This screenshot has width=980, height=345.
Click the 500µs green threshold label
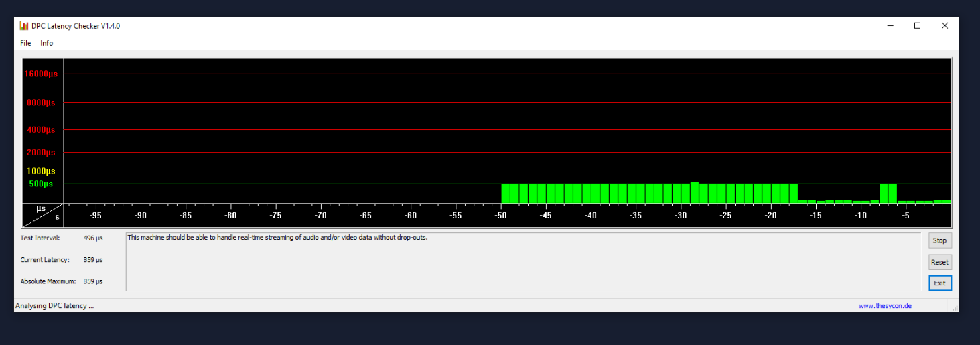pyautogui.click(x=40, y=184)
